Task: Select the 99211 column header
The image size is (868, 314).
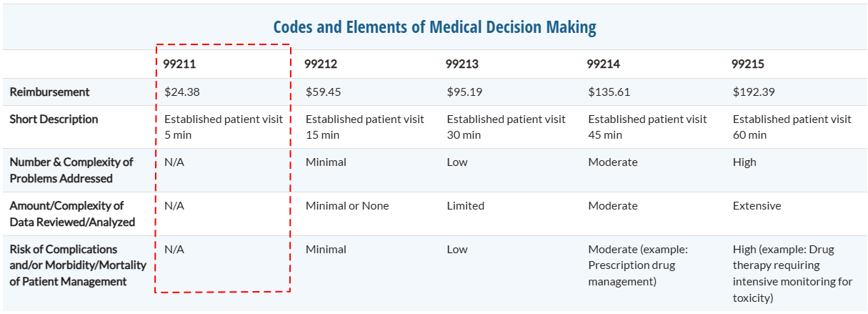Action: [x=179, y=64]
